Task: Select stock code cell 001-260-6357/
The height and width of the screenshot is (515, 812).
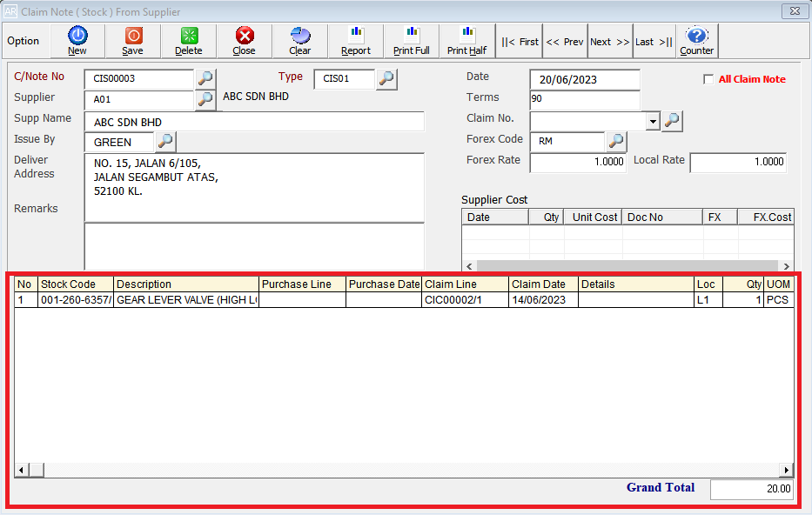Action: 76,299
